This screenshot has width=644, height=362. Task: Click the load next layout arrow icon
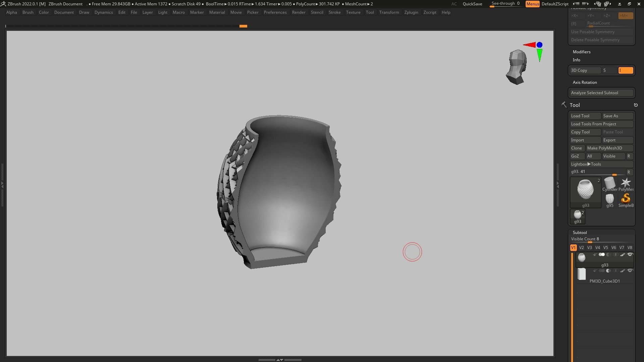(x=585, y=4)
